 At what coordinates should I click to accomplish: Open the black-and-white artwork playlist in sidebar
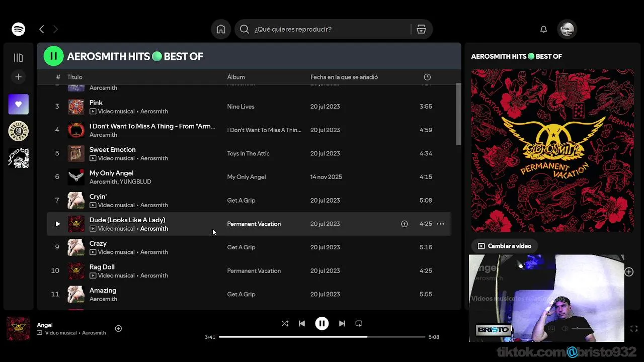pos(18,158)
